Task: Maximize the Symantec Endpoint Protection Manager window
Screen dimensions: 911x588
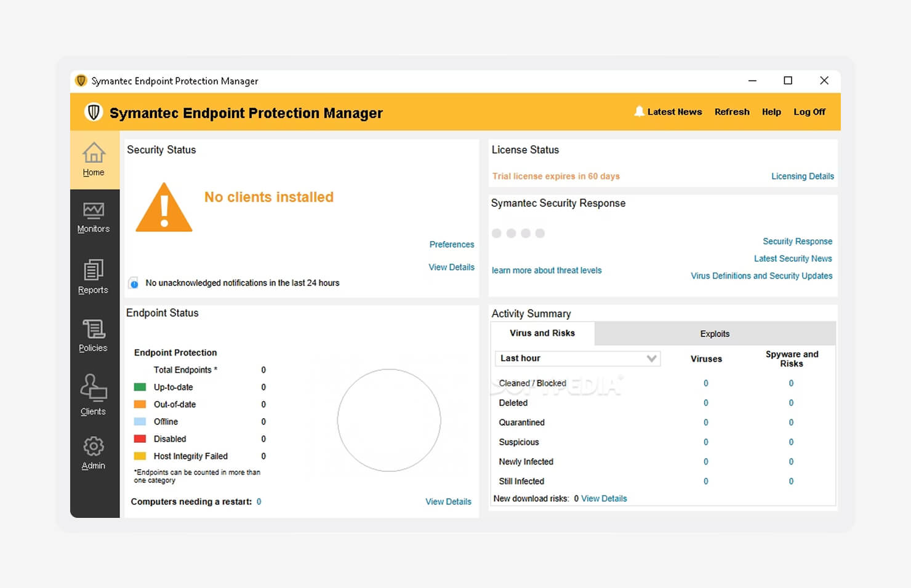Action: (x=788, y=81)
